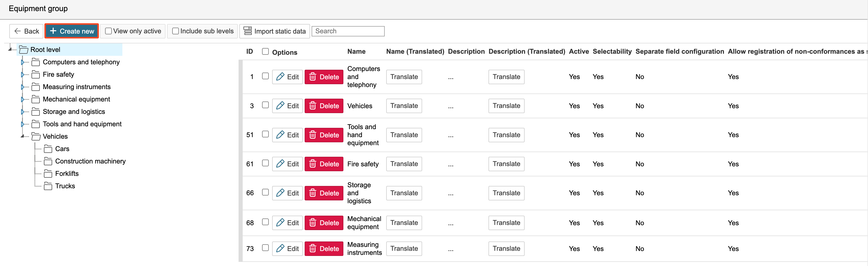868x266 pixels.
Task: Expand the Mechanical equipment tree node
Action: click(x=22, y=99)
